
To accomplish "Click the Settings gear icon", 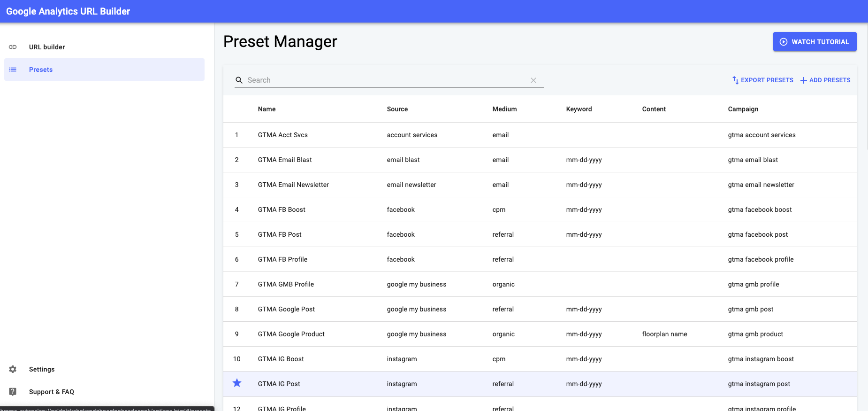I will [13, 369].
